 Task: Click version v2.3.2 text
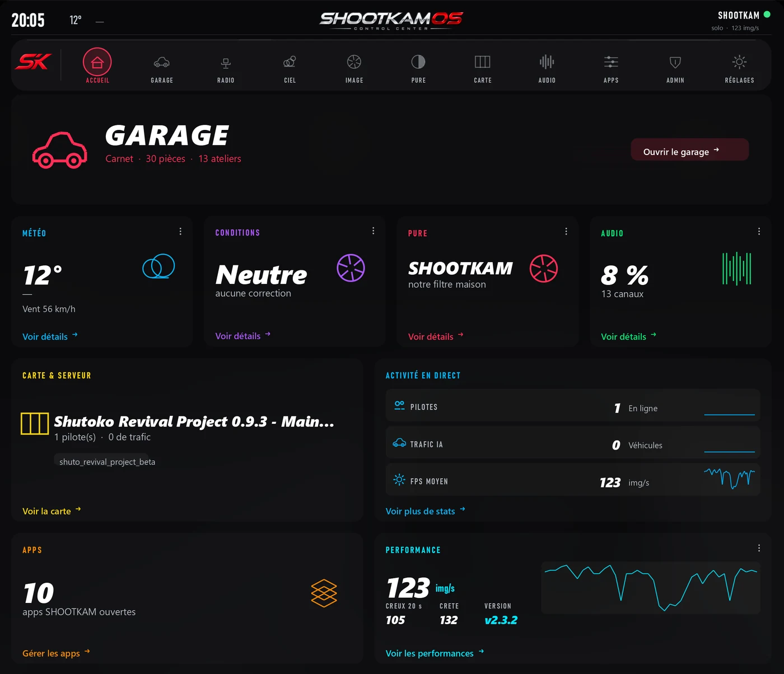point(501,620)
